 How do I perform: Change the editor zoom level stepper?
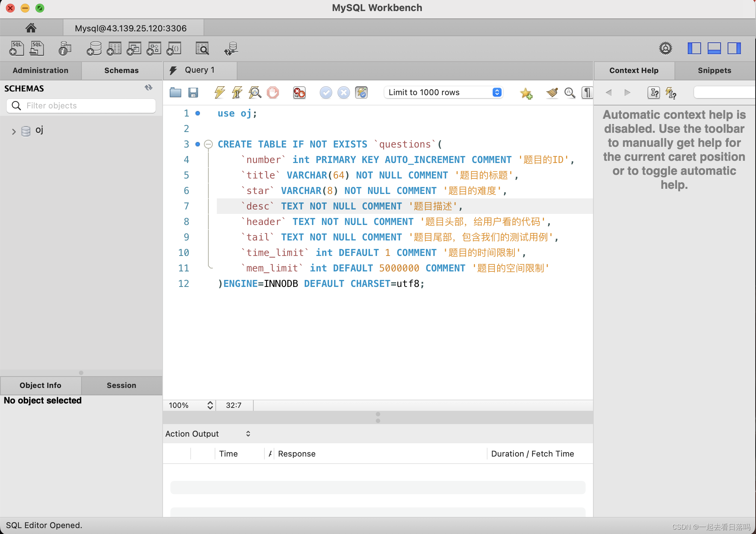(x=210, y=405)
